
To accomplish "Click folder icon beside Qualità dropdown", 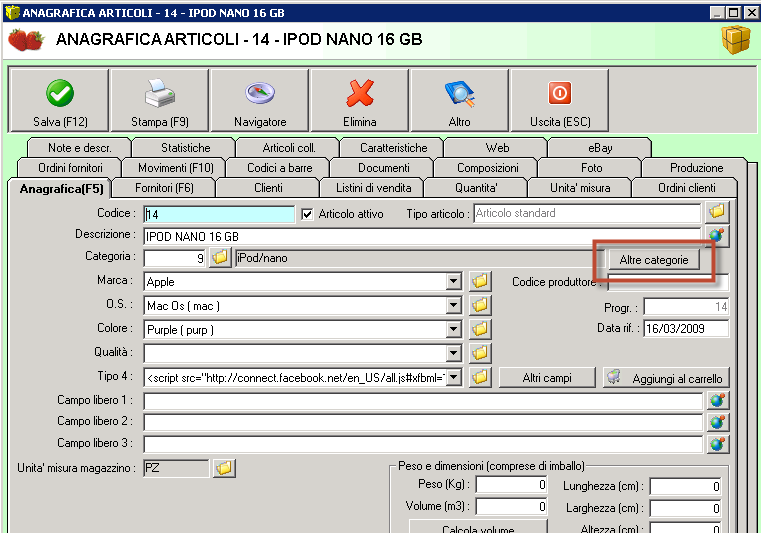I will 480,353.
